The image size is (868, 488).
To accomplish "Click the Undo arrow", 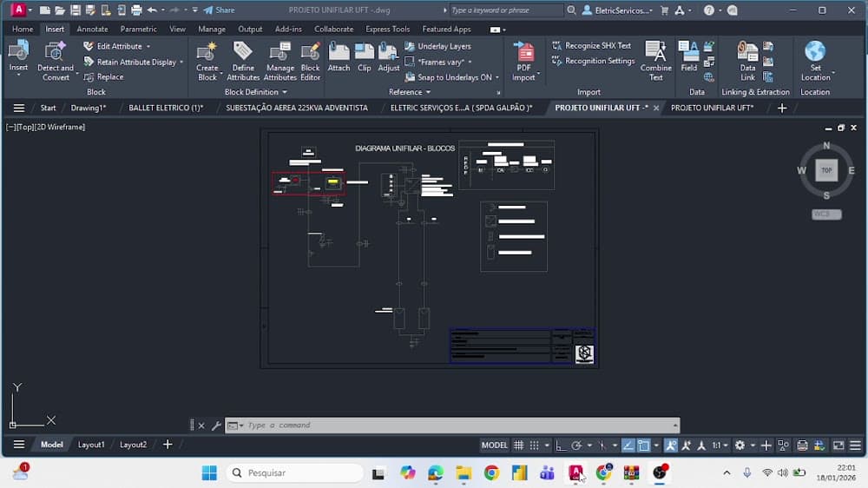I will coord(152,10).
